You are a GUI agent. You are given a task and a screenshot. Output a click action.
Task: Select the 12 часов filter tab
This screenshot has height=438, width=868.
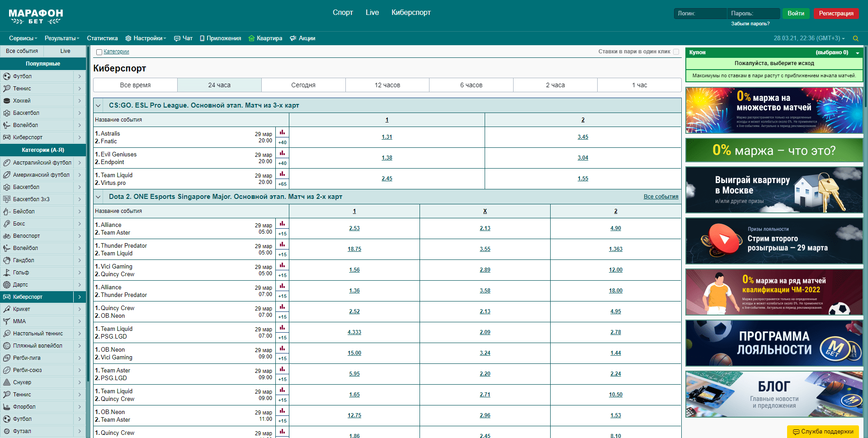point(387,85)
